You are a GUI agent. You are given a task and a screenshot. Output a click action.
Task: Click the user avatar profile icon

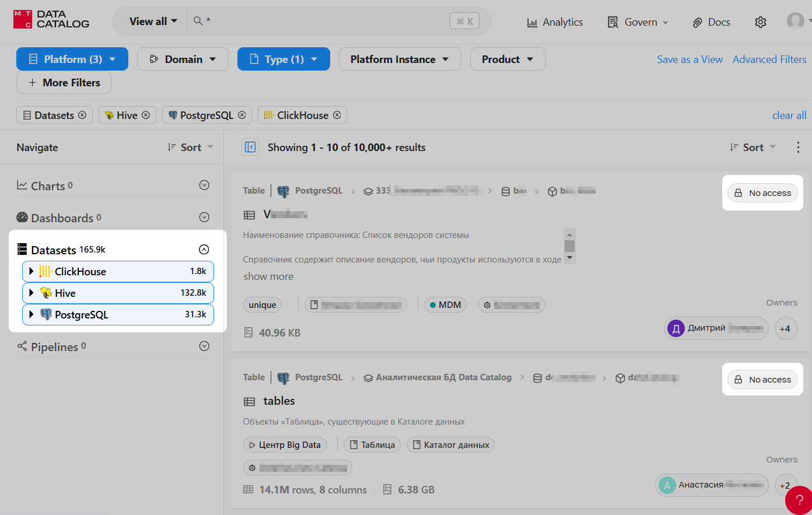point(795,22)
